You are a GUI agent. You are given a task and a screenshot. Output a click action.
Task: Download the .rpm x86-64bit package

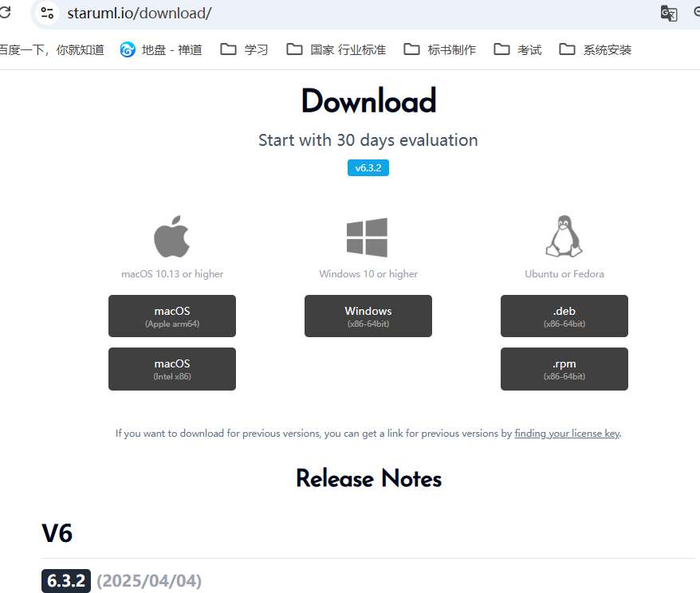click(x=564, y=369)
